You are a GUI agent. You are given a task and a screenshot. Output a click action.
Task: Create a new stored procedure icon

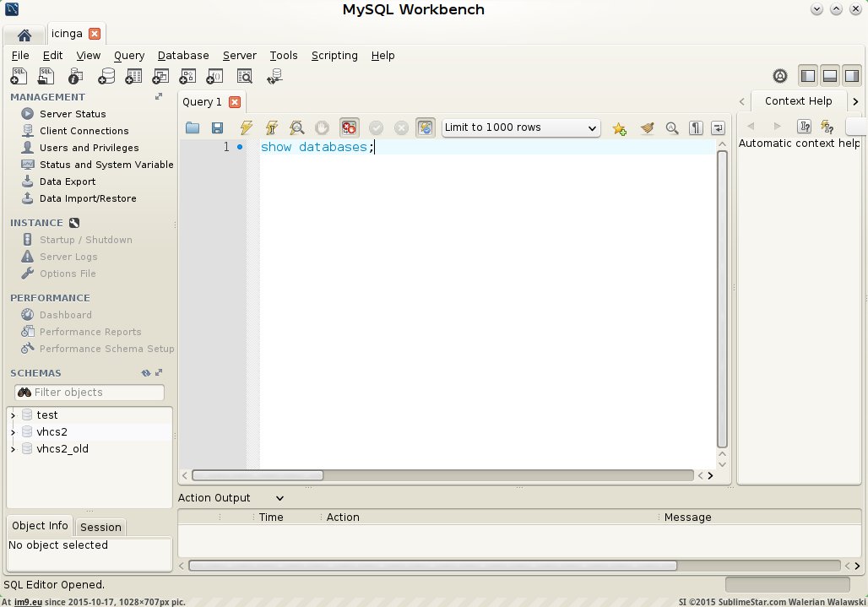pos(187,76)
